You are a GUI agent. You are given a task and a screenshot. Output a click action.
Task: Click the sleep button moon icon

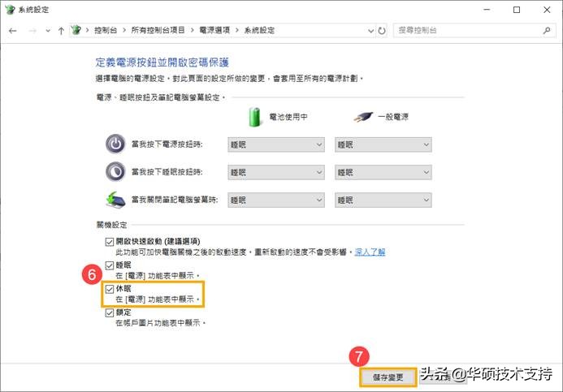(115, 172)
